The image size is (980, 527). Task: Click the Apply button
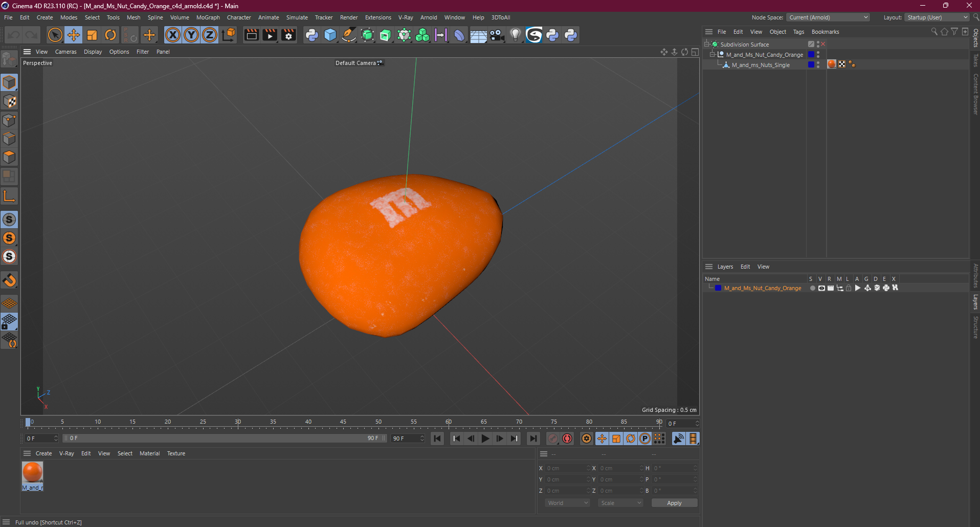click(674, 503)
